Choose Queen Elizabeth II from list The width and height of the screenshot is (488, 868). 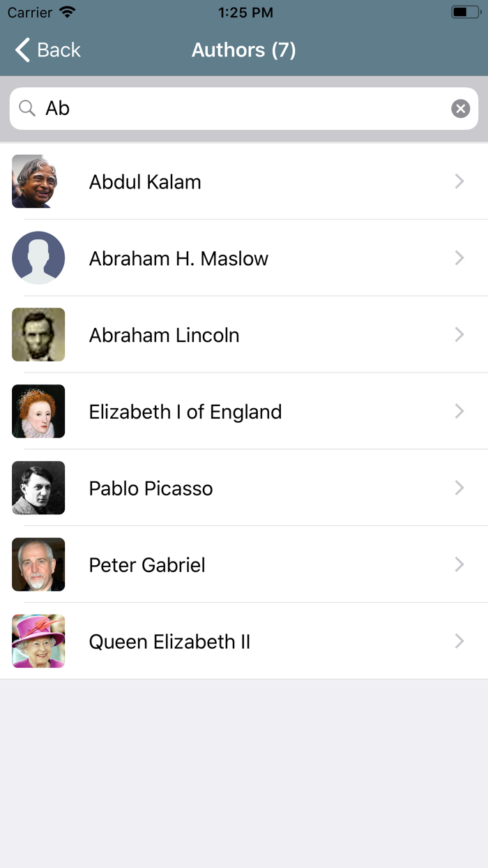click(x=169, y=642)
